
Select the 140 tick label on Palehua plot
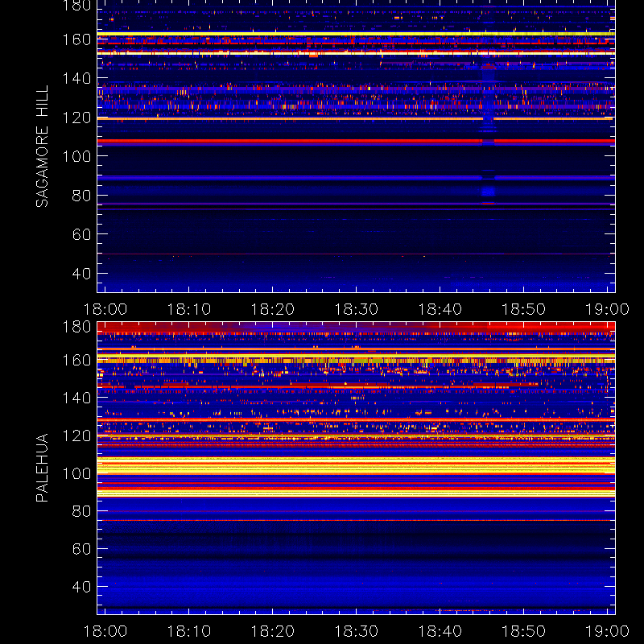click(76, 398)
